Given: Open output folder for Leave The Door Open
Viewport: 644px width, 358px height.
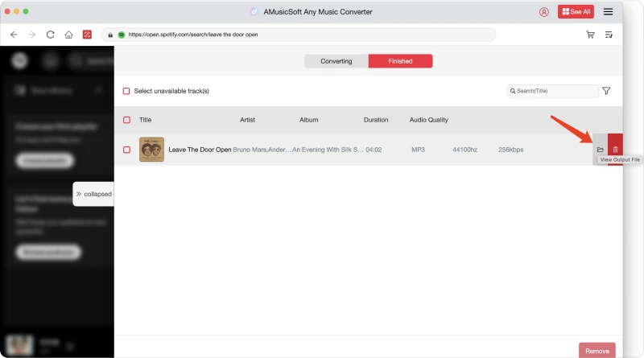Looking at the screenshot, I should point(600,150).
